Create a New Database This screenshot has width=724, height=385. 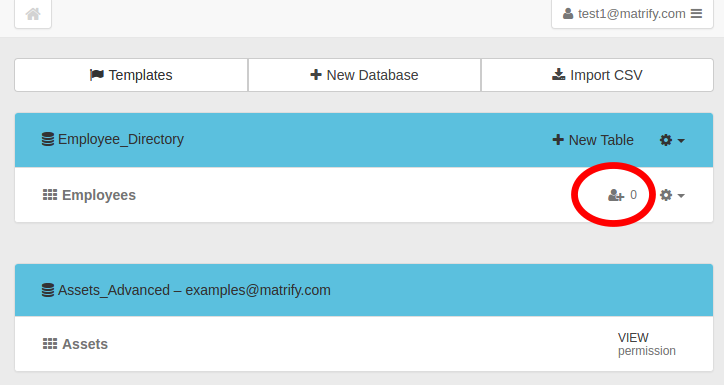[x=364, y=75]
